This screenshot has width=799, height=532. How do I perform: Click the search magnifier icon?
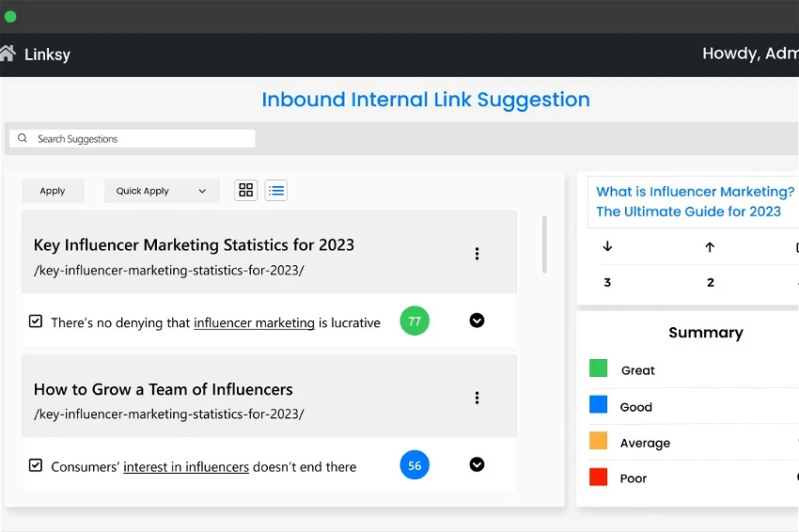click(x=23, y=138)
